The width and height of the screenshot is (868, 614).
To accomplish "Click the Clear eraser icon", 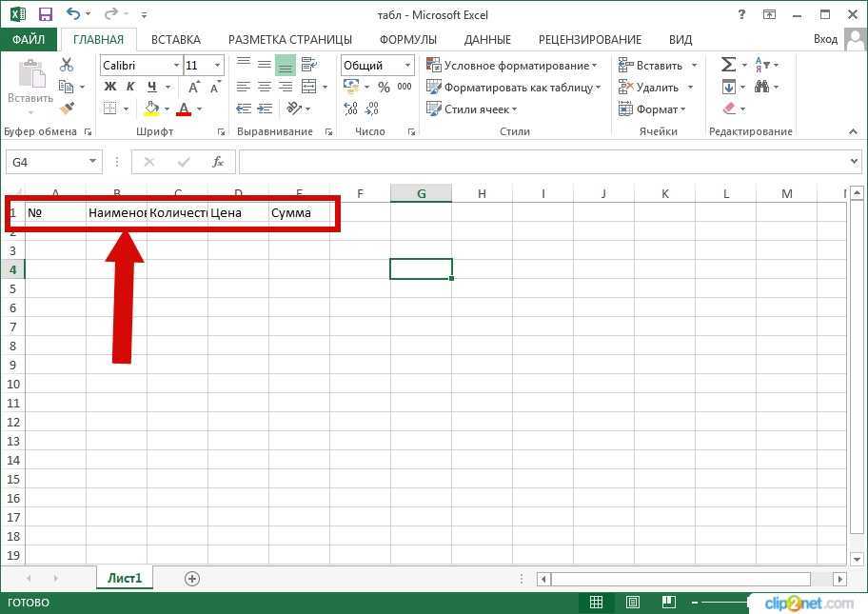I will 729,108.
